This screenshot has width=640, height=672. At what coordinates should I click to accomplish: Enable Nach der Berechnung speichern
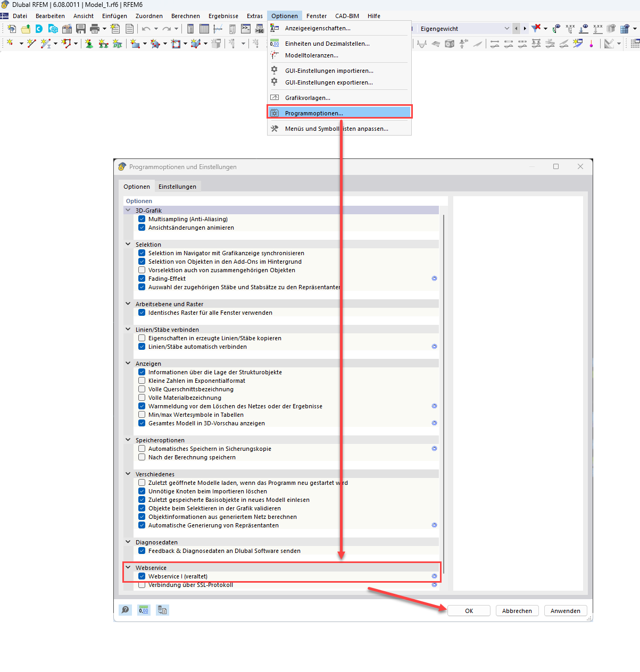[142, 457]
